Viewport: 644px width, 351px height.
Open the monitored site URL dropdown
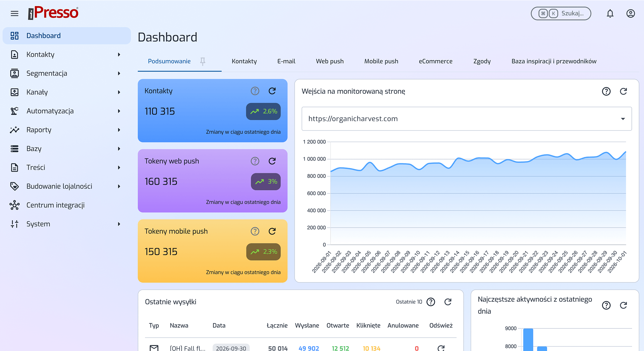[467, 119]
